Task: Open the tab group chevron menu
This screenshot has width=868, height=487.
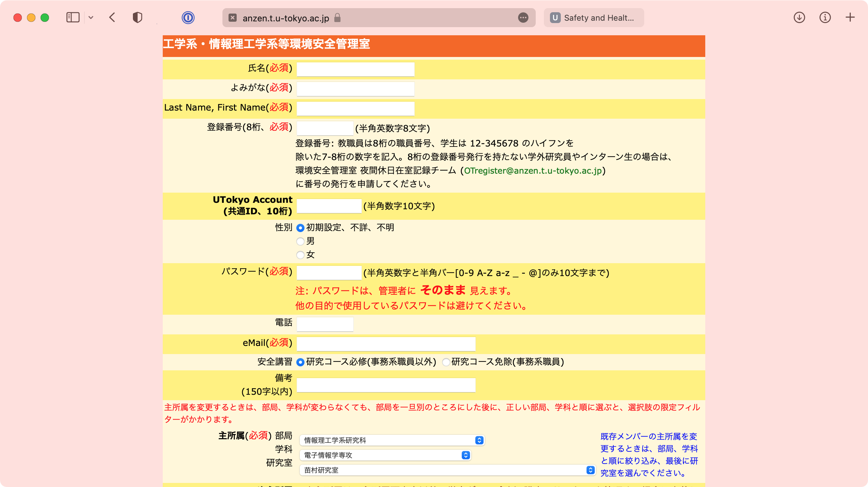Action: (91, 18)
